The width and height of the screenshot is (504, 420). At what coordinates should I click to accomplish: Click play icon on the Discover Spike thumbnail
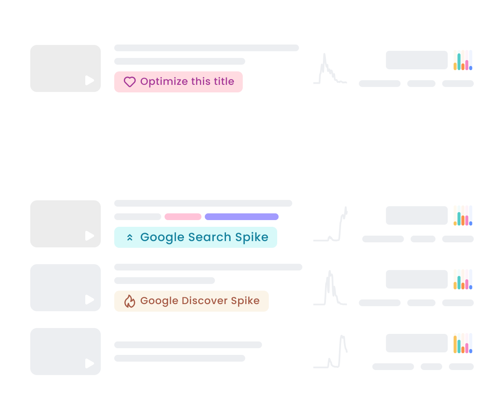point(89,299)
